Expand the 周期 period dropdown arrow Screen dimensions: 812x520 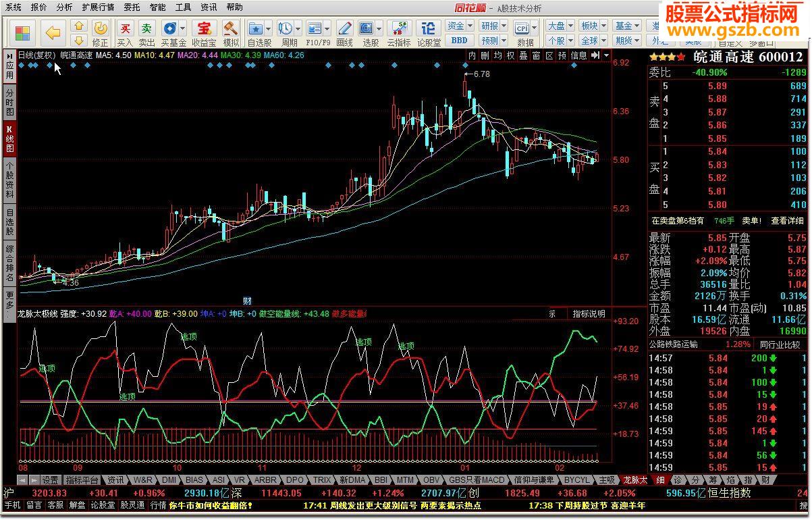coord(298,28)
